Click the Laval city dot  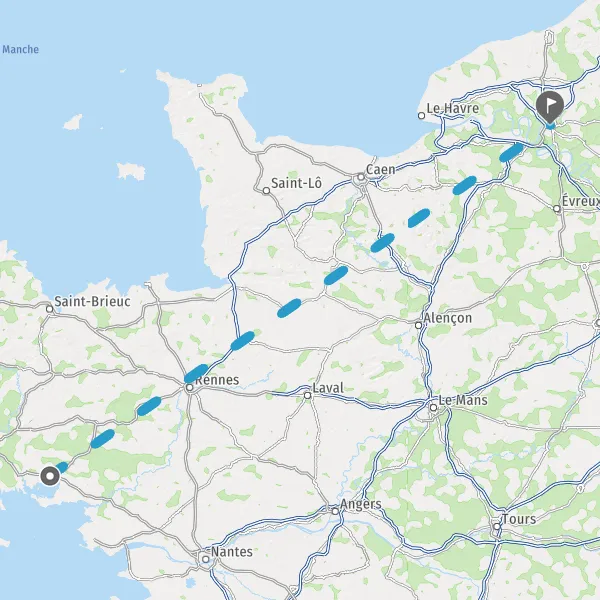click(308, 395)
